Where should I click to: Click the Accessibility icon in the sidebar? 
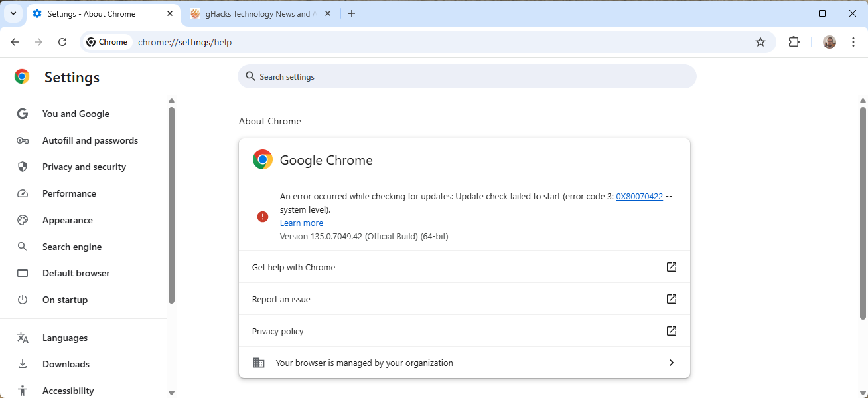click(23, 391)
